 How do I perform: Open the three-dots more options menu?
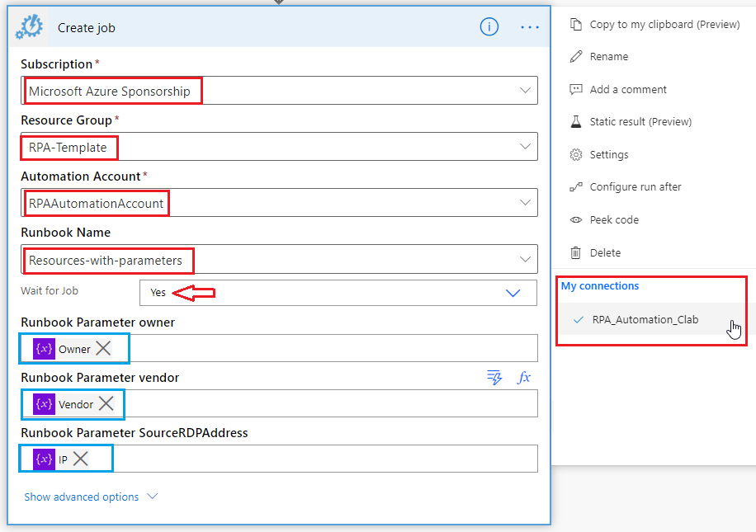(x=529, y=27)
